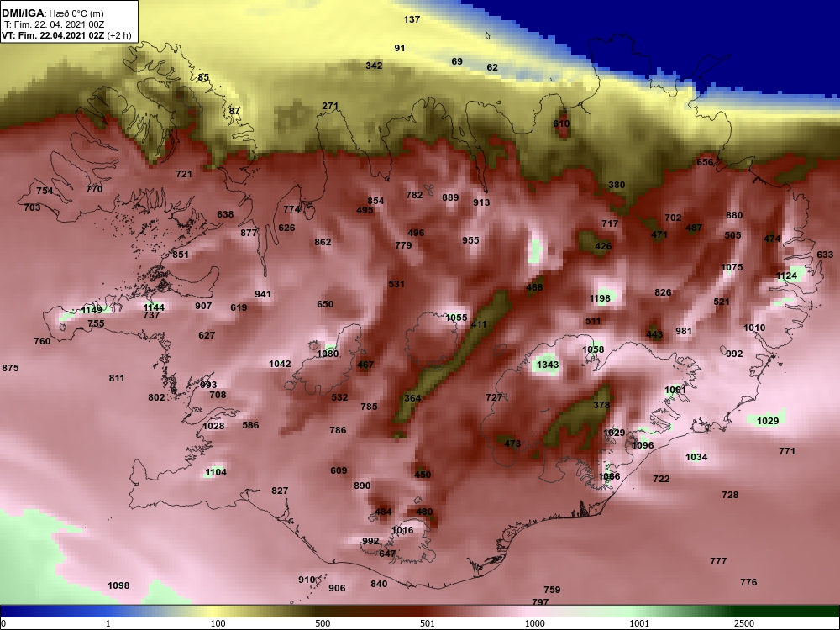Click the 1042 label
Viewport: 840px width, 630px height.
(x=280, y=364)
